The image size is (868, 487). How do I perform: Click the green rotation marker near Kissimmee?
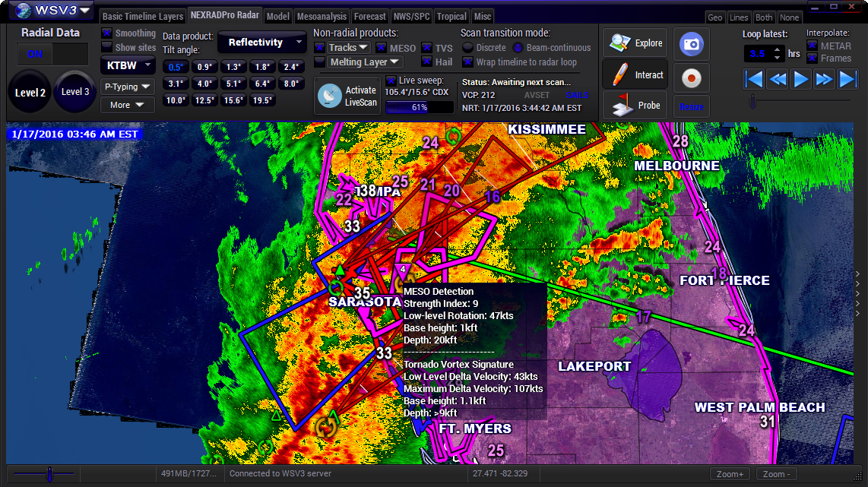coord(454,135)
